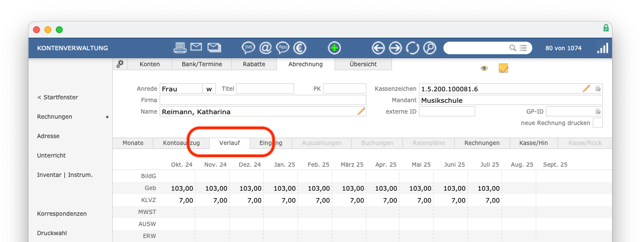
Task: Click the @ email icon
Action: (266, 48)
